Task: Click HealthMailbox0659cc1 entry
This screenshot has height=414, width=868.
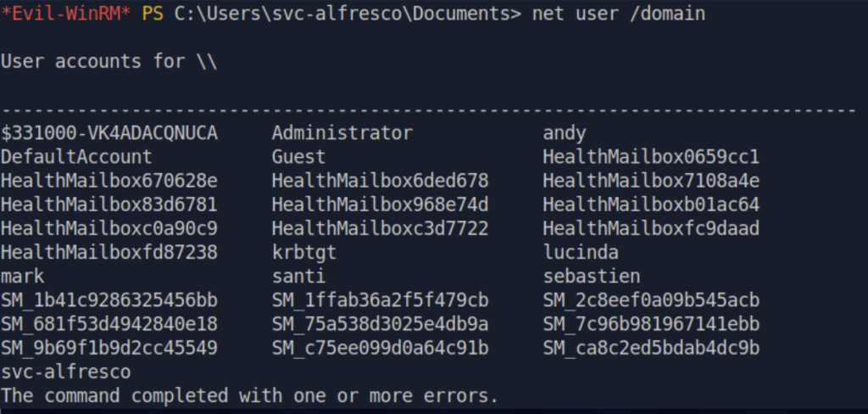Action: (x=651, y=157)
